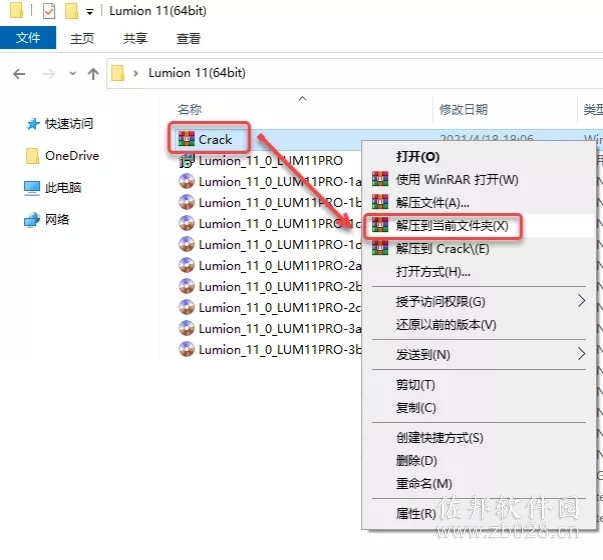Choose 属性(R) in the context menu
Image resolution: width=603 pixels, height=560 pixels.
416,513
